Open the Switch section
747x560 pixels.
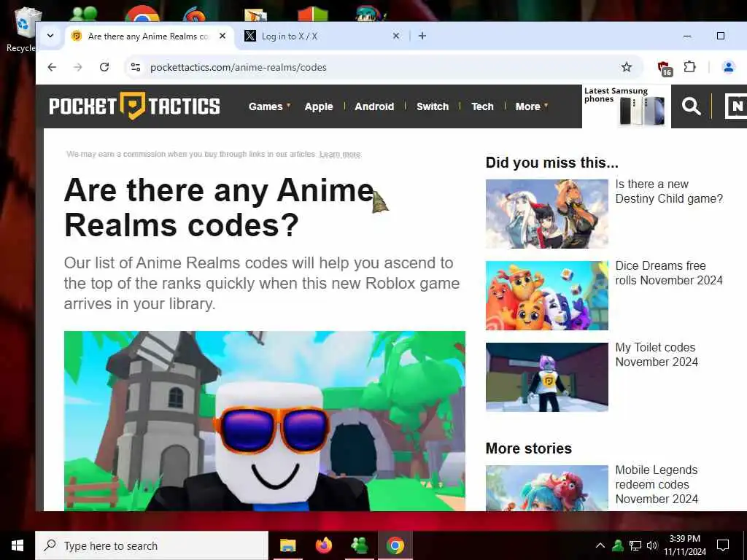point(433,106)
